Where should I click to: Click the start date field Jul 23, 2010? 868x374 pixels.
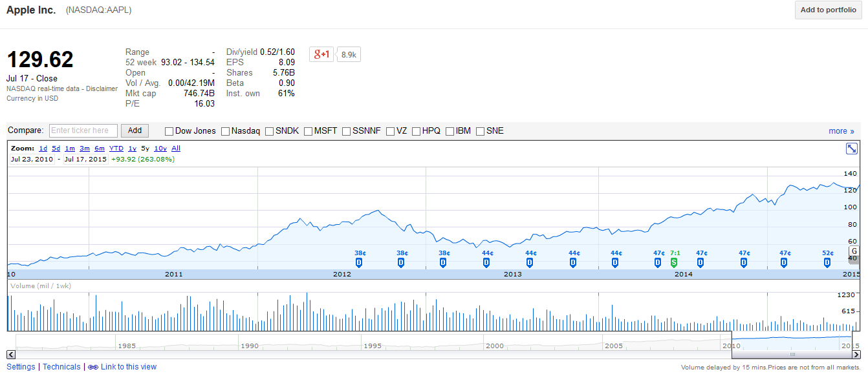pyautogui.click(x=32, y=159)
